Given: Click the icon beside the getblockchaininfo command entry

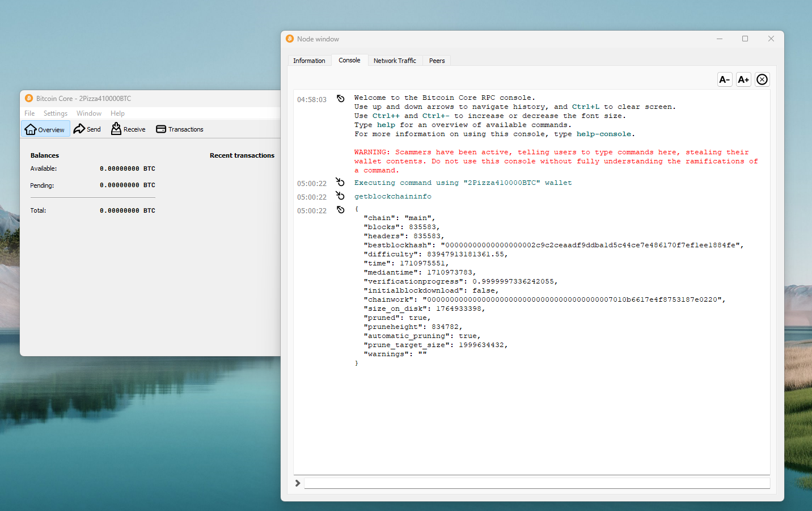Looking at the screenshot, I should click(x=340, y=196).
